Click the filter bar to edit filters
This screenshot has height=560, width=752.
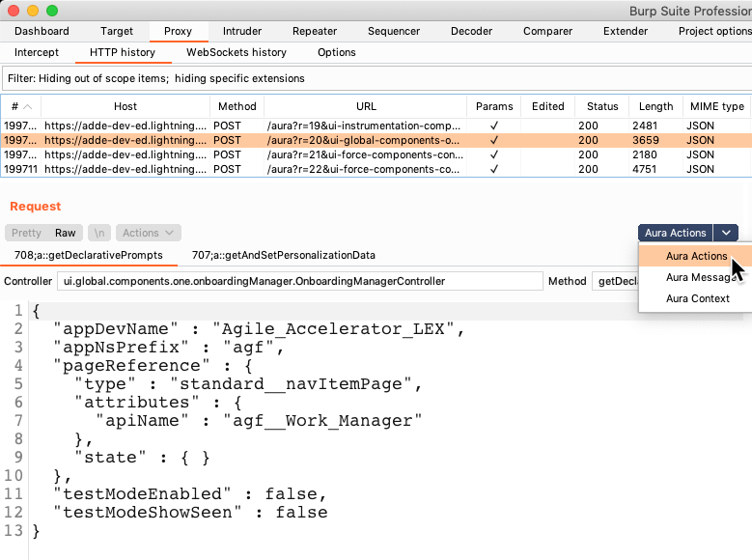(x=376, y=79)
